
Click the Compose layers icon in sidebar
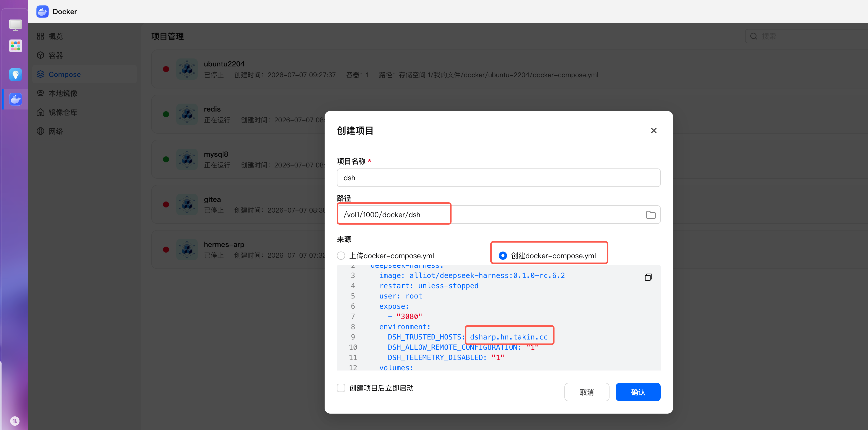coord(40,74)
